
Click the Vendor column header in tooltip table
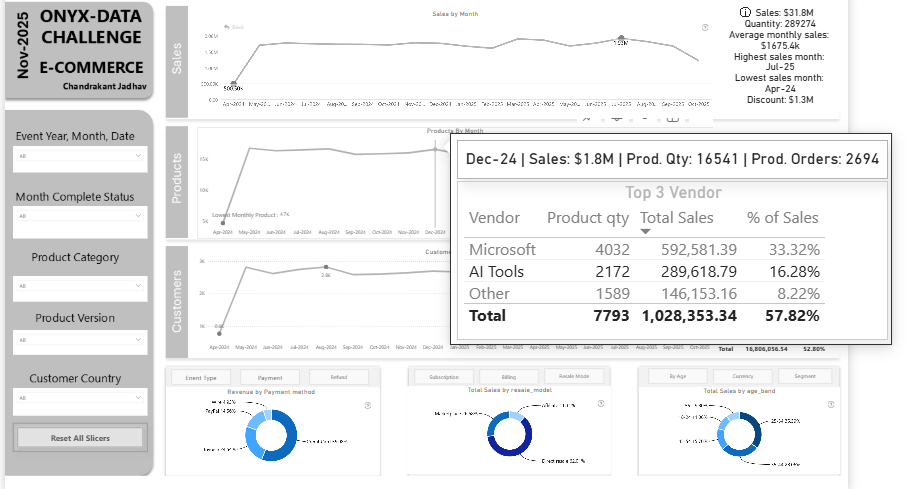(x=494, y=217)
